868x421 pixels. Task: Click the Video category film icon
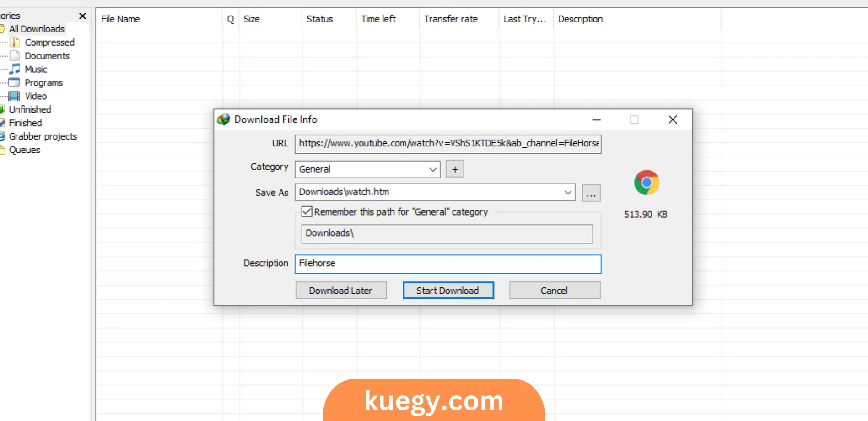tap(14, 96)
